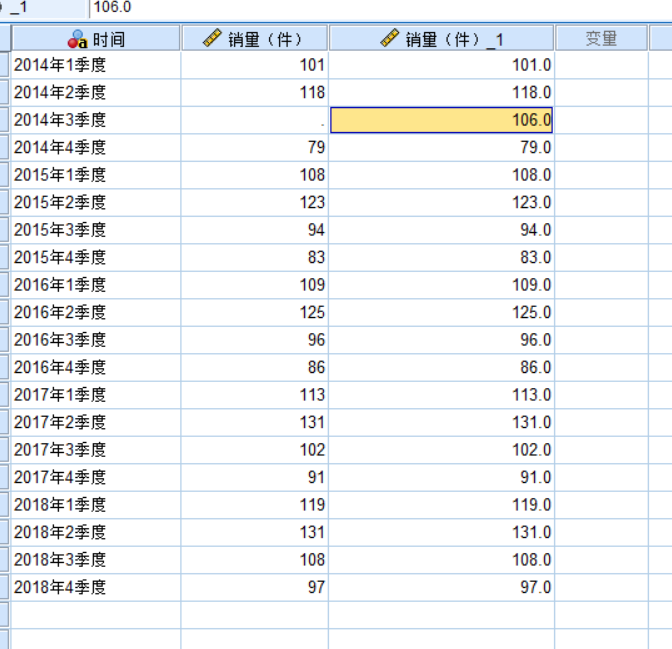Click the 113.0 cell in 销量（件）_1
Image resolution: width=672 pixels, height=649 pixels.
441,395
